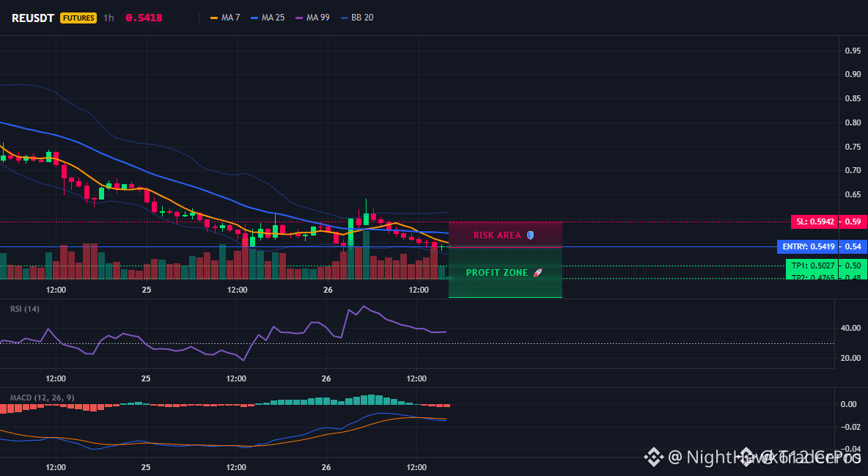Click the 26 date label on main chart axis
This screenshot has width=868, height=476.
[x=327, y=290]
